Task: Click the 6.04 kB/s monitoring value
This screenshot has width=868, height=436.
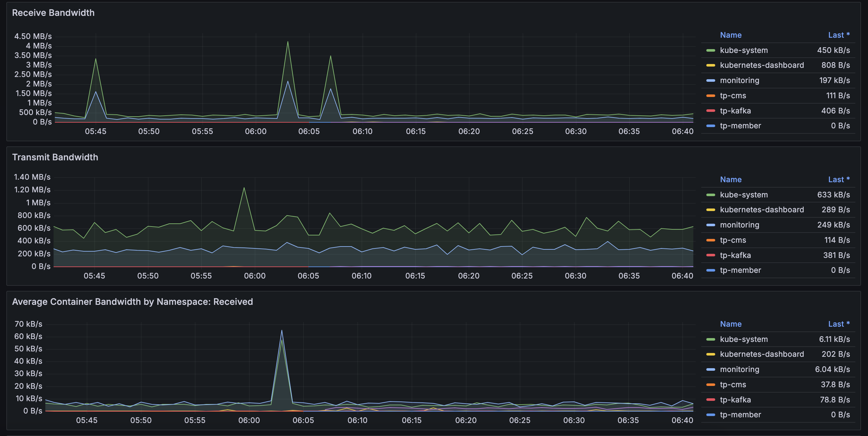Action: [832, 369]
